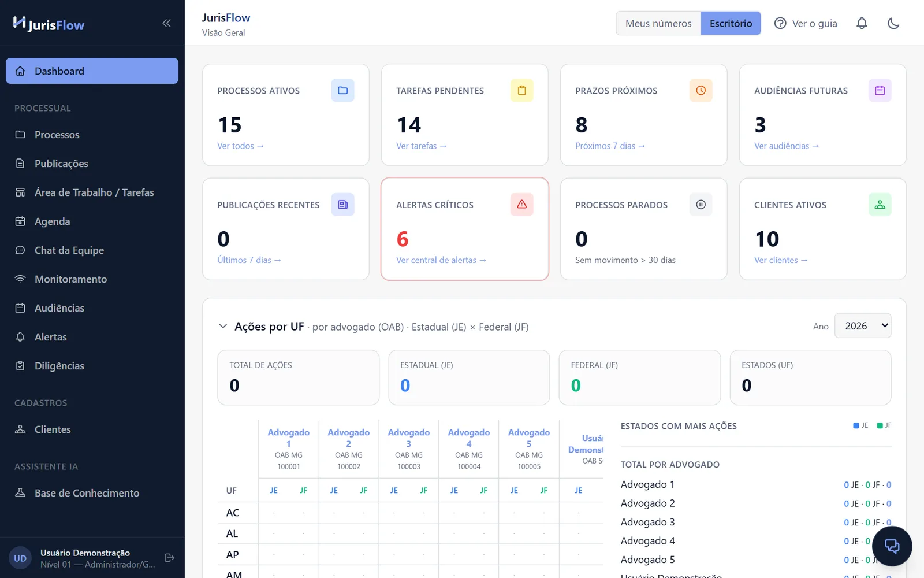This screenshot has width=924, height=578.
Task: Click Ver audiências link
Action: tap(787, 146)
